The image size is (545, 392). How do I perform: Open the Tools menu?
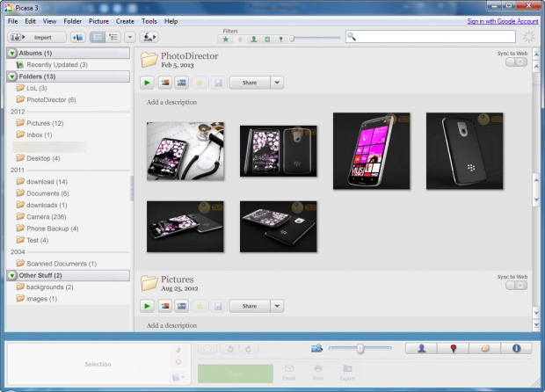coord(149,21)
